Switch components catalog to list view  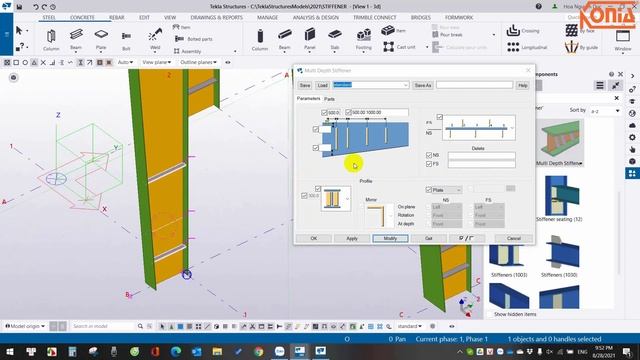pos(600,85)
